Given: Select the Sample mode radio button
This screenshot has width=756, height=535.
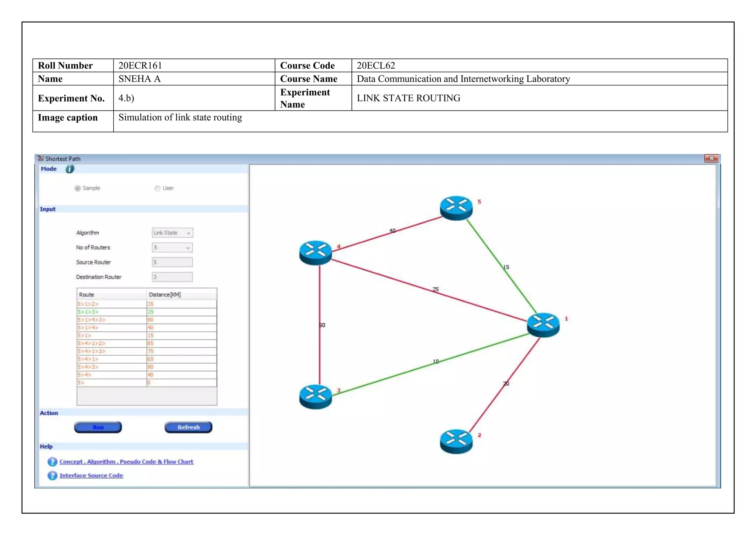Looking at the screenshot, I should click(x=78, y=188).
